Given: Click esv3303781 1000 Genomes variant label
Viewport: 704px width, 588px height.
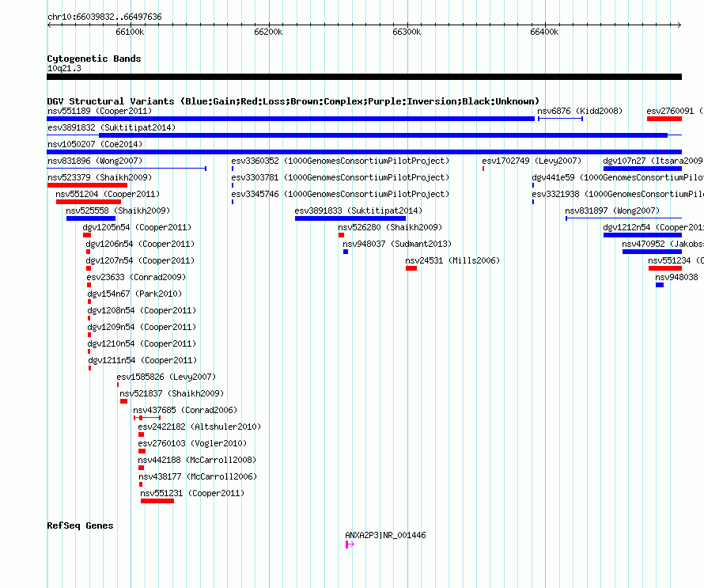Looking at the screenshot, I should [340, 177].
